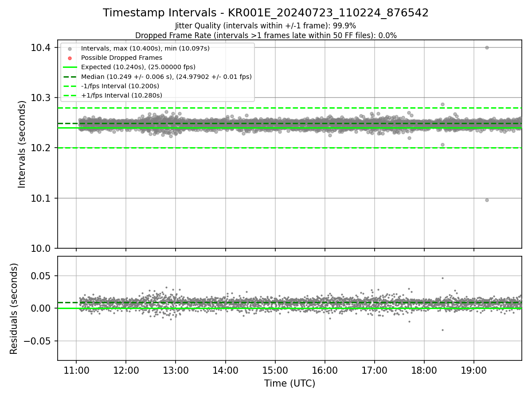Click the gray marker beside Intervals legend entry
532x399 pixels.
pyautogui.click(x=70, y=49)
